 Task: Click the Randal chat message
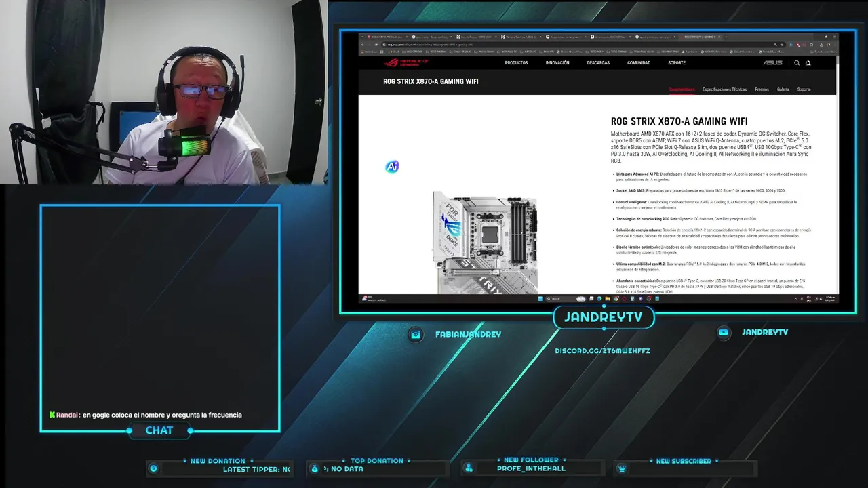[x=146, y=415]
